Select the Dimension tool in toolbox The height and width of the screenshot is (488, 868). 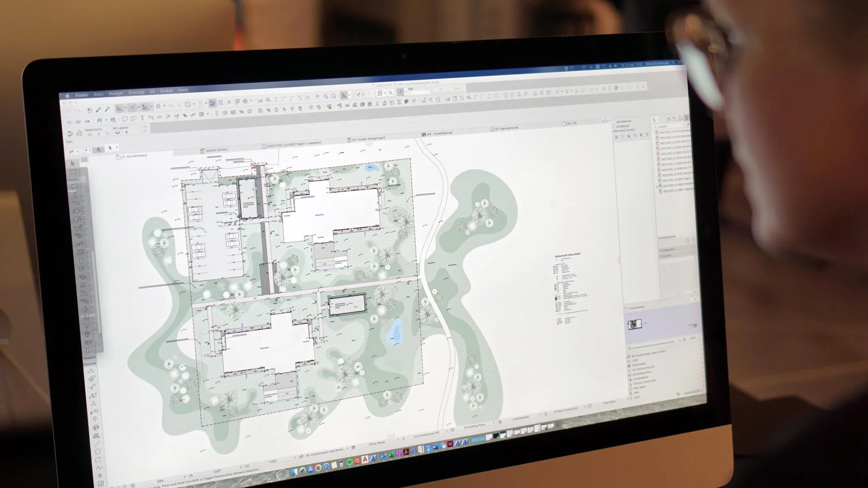92,371
